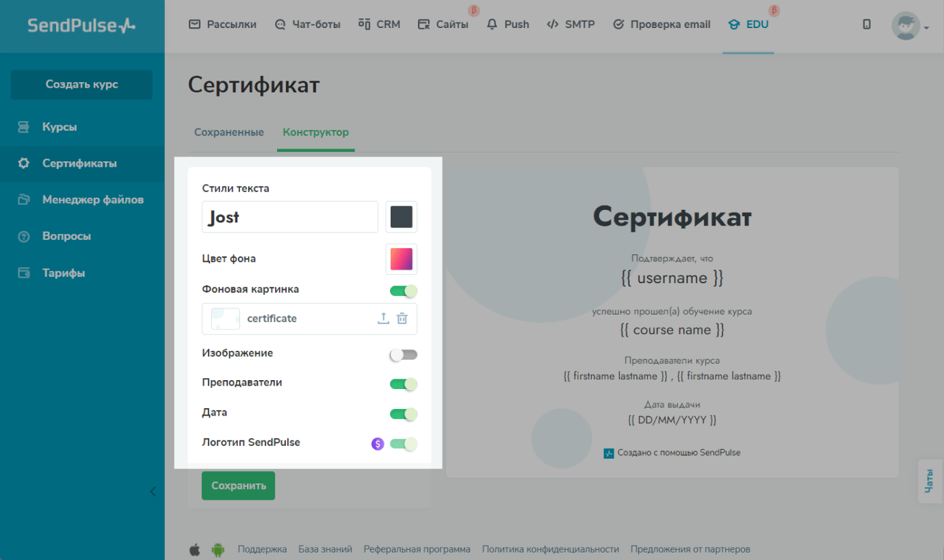
Task: Click 'Дата выдачи' label in preview
Action: 672,404
